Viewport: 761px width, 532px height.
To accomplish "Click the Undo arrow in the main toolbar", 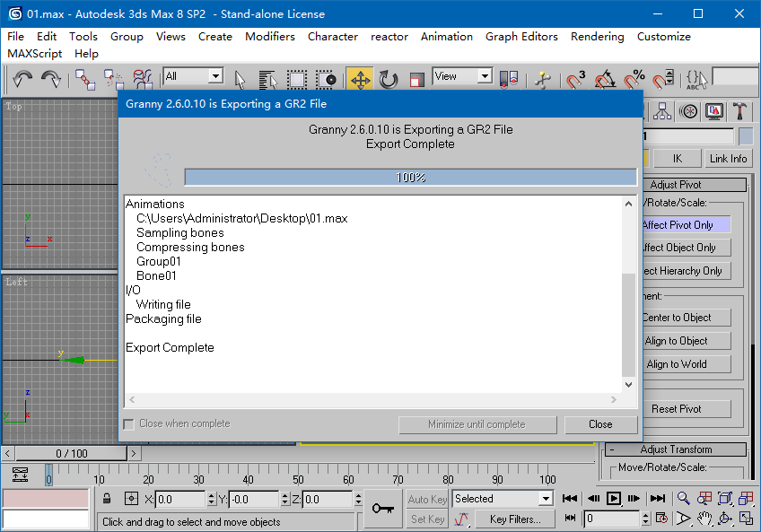I will tap(22, 79).
